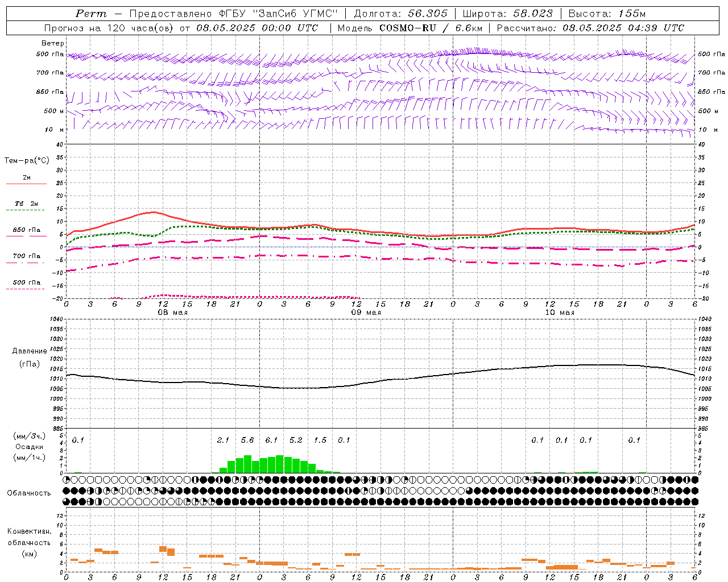Image resolution: width=728 pixels, height=582 pixels.
Task: Click the 'Давление' pressure panel label
Action: 30,351
